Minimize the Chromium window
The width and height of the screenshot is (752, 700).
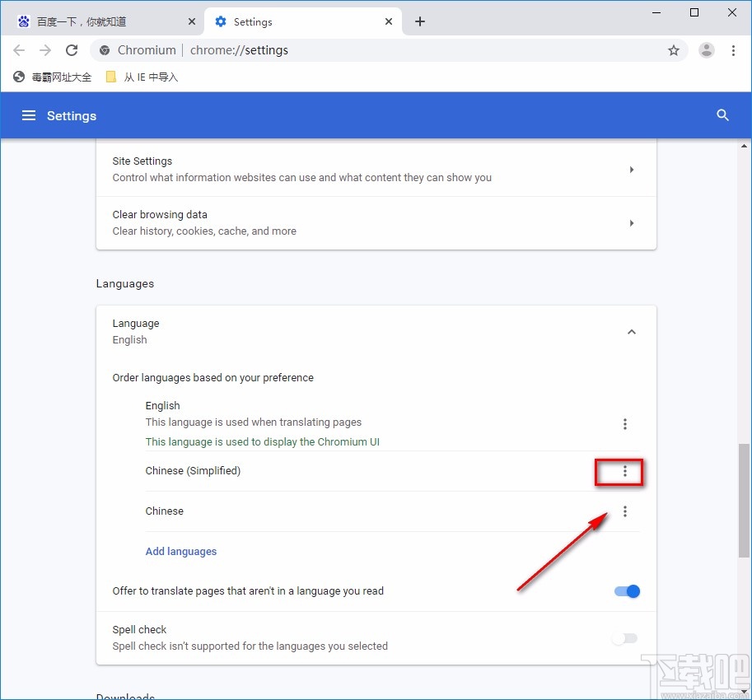pyautogui.click(x=656, y=12)
